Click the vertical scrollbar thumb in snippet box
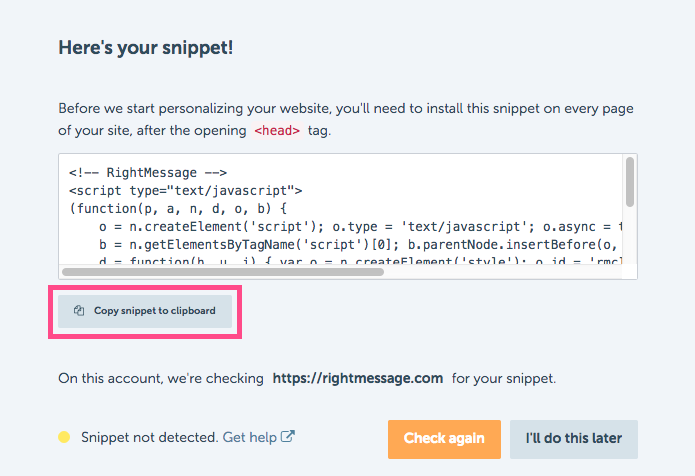The width and height of the screenshot is (695, 476). tap(630, 182)
